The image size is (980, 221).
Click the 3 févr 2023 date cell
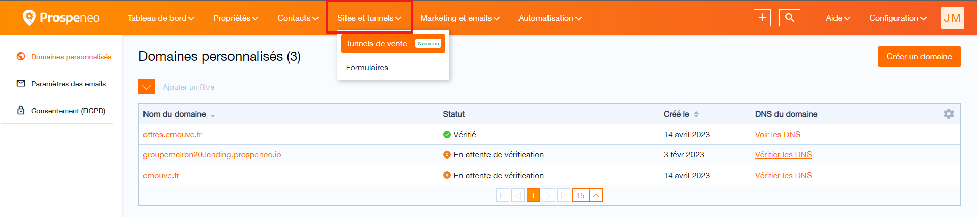(683, 155)
